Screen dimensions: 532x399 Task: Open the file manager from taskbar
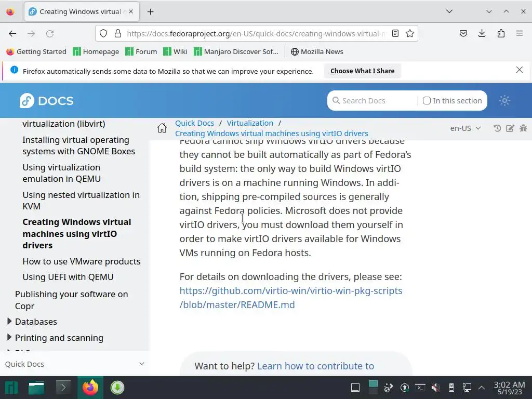(36, 388)
